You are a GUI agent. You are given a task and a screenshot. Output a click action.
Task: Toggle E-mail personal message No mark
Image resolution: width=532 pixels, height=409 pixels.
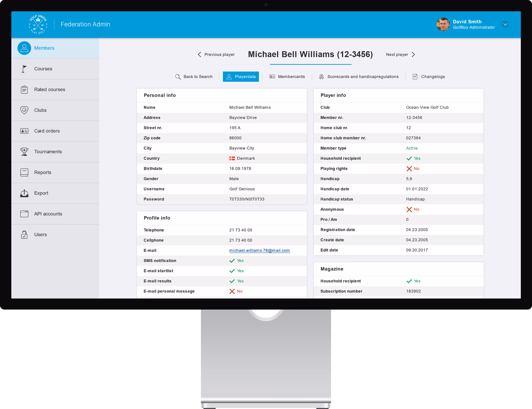(232, 291)
